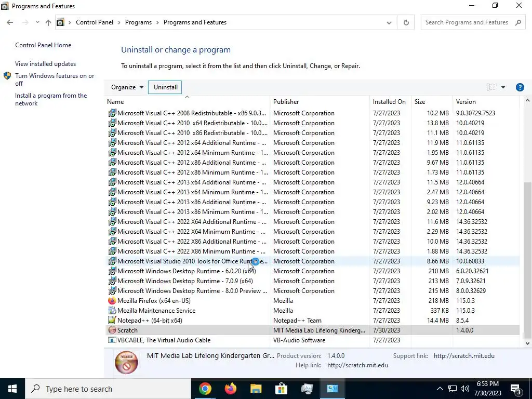Click the large Scratch icon in details pane
The width and height of the screenshot is (532, 399).
click(x=126, y=362)
